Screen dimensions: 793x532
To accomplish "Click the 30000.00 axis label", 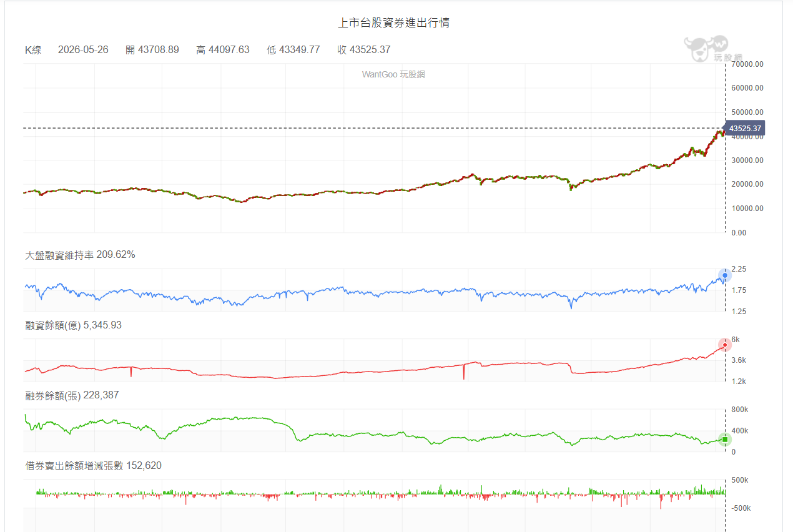I will tap(747, 160).
